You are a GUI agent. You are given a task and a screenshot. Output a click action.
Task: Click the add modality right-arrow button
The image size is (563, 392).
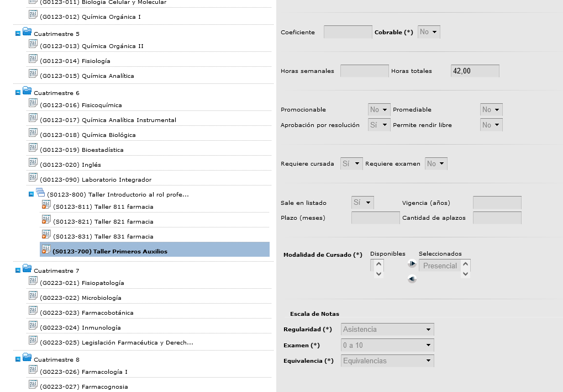pyautogui.click(x=412, y=263)
